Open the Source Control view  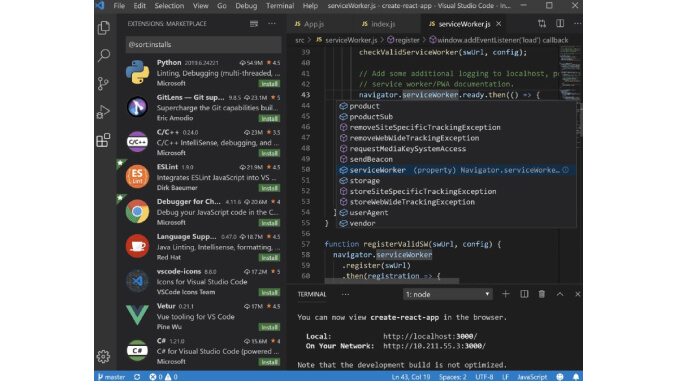[104, 83]
